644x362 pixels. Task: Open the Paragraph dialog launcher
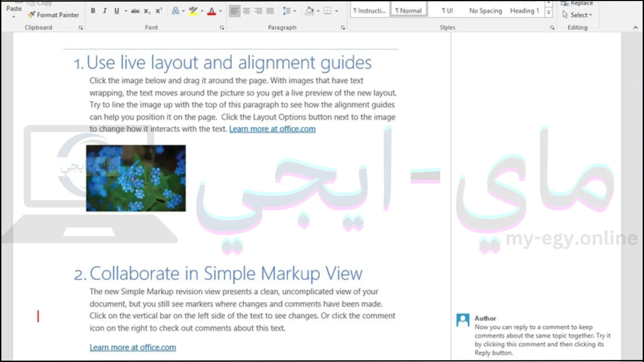click(343, 27)
